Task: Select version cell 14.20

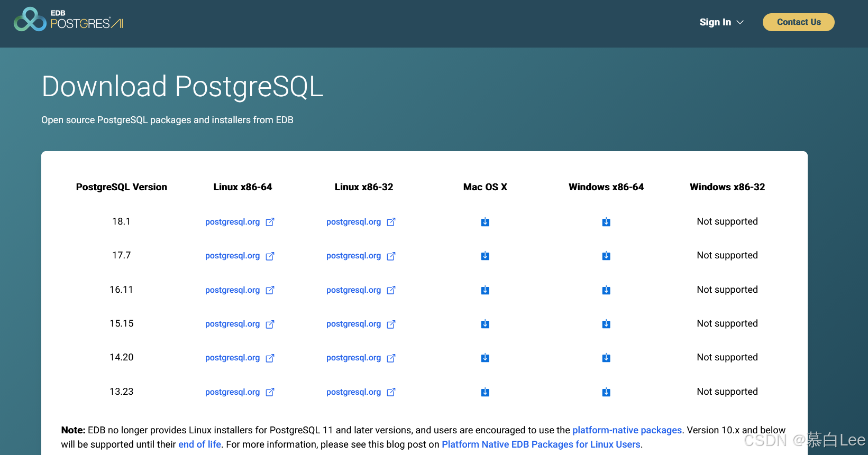Action: click(x=121, y=357)
